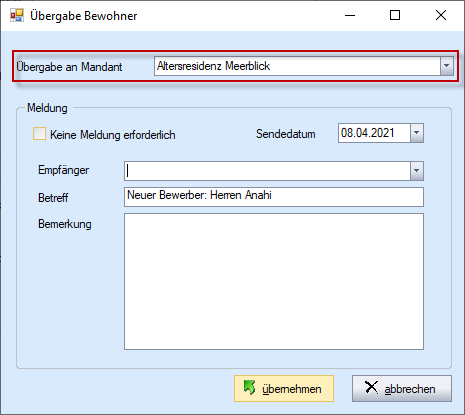This screenshot has width=465, height=415.
Task: Click the übernehmen button
Action: [284, 388]
